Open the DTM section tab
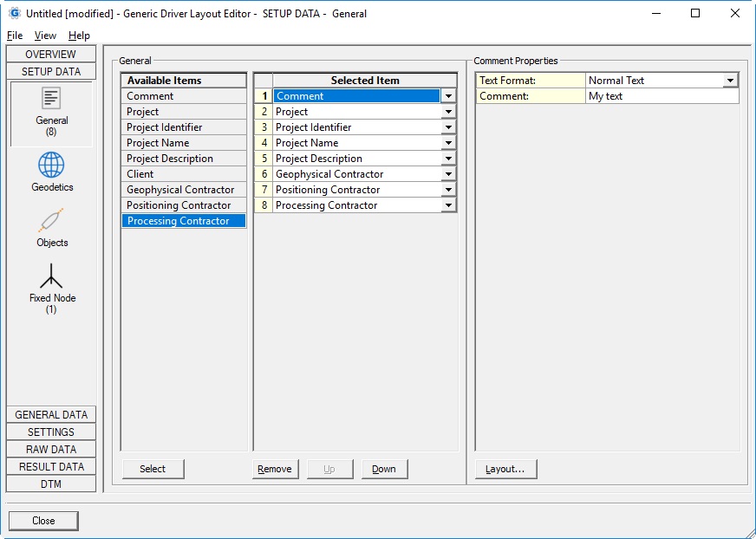Viewport: 756px width, 539px height. (x=51, y=484)
